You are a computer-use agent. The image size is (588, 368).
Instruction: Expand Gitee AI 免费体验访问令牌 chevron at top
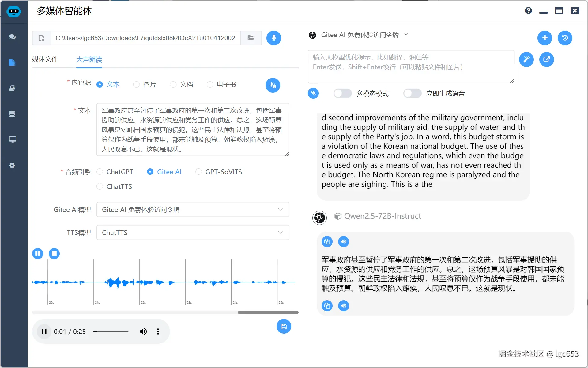(x=406, y=34)
